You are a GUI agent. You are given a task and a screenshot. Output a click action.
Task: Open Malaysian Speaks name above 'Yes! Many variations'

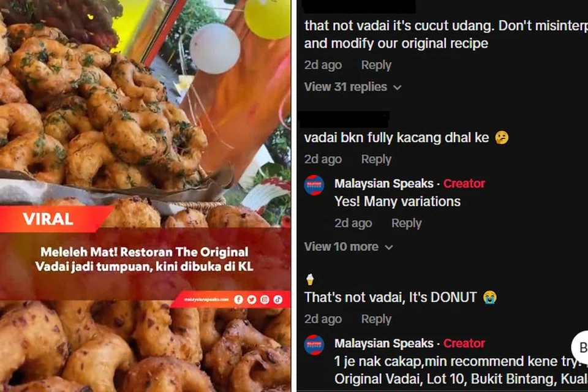pos(383,183)
